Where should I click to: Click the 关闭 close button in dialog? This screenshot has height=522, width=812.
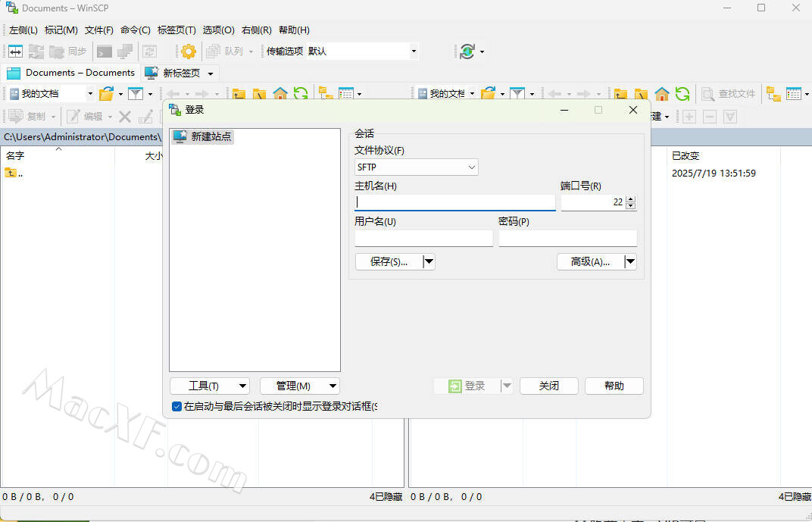(x=549, y=386)
